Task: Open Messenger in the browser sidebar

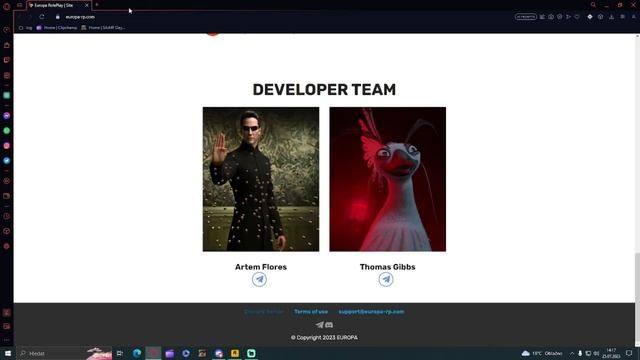Action: click(7, 116)
